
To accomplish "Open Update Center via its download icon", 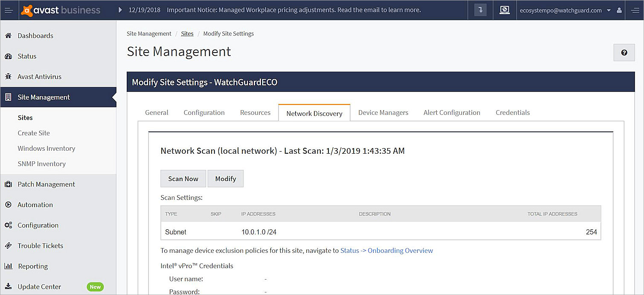I will pyautogui.click(x=8, y=286).
